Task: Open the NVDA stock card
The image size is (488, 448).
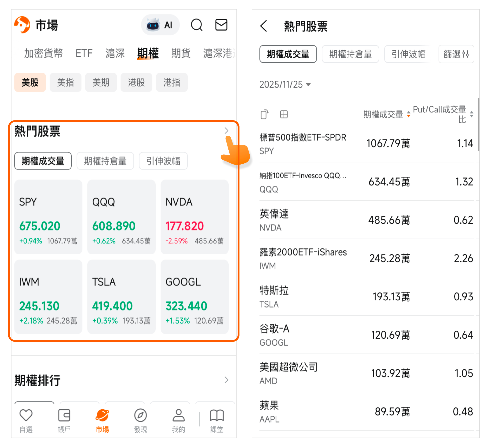Action: point(194,217)
